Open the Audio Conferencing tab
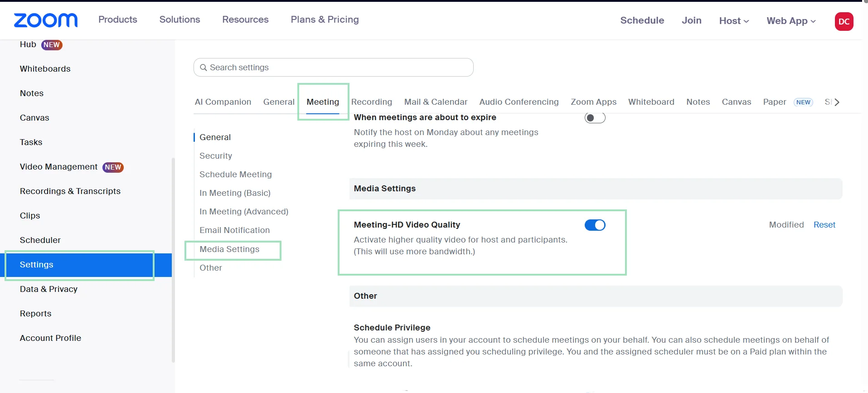 coord(519,102)
